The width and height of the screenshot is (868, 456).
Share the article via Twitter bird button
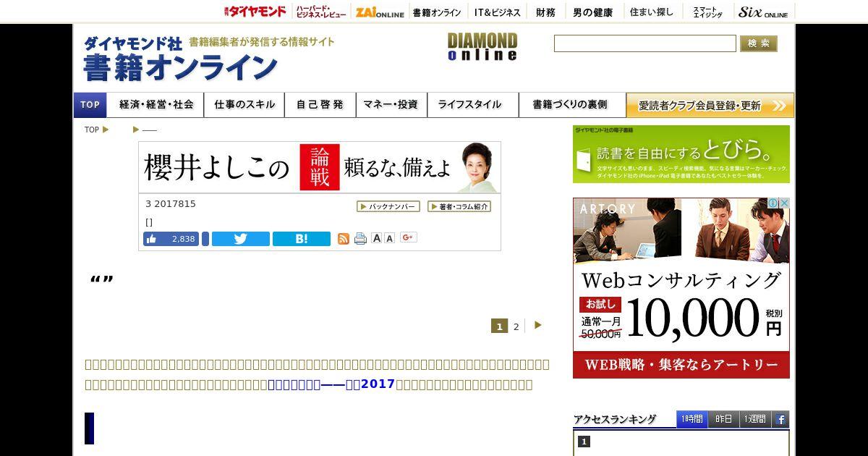[240, 239]
